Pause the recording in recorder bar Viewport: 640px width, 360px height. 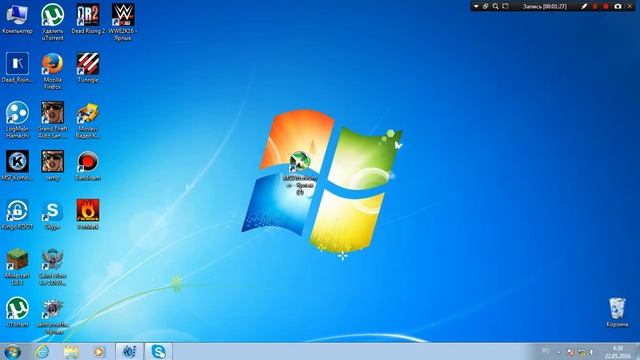(595, 7)
